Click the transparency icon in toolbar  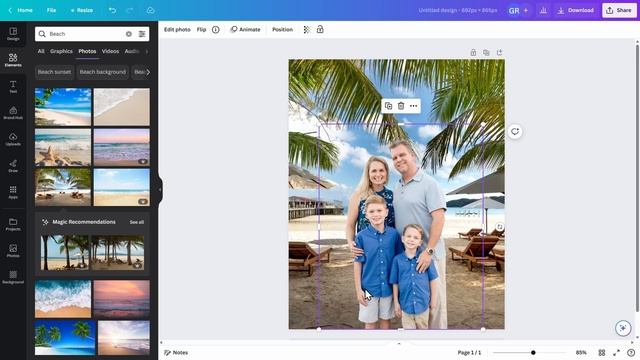point(307,29)
